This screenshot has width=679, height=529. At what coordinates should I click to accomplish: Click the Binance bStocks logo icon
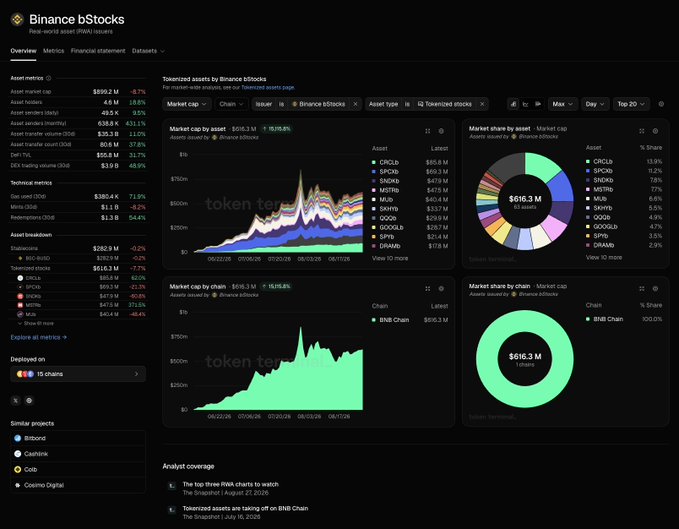tap(17, 19)
